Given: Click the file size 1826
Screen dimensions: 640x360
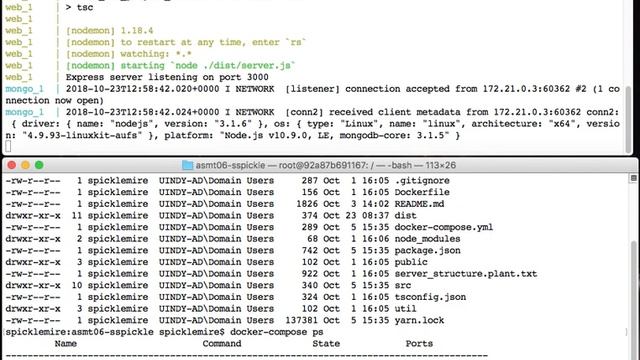Looking at the screenshot, I should tap(307, 204).
